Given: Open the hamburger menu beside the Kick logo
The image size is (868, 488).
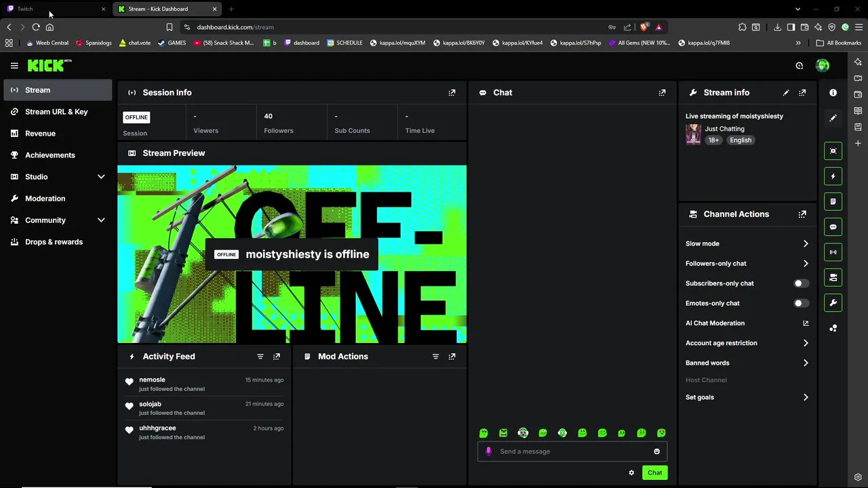Looking at the screenshot, I should pos(14,66).
